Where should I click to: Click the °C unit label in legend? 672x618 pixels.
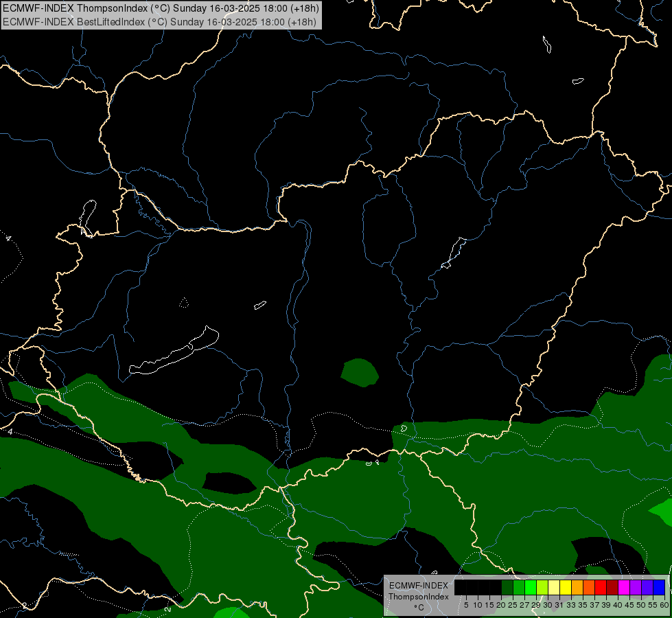pos(419,607)
